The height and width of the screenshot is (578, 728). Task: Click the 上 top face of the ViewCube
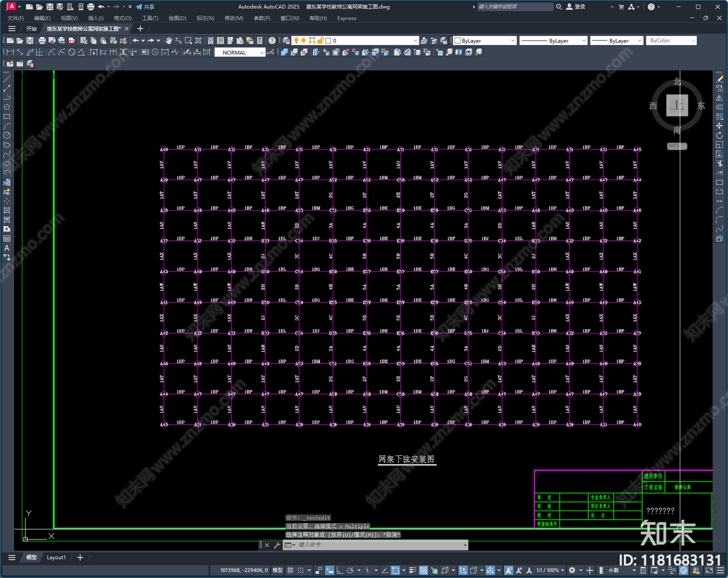[677, 106]
